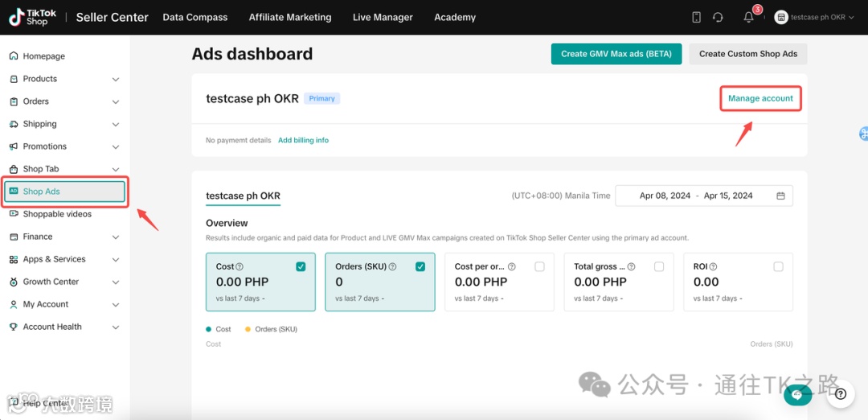Click the Shoppable videos play icon
The image size is (868, 420).
click(x=14, y=214)
